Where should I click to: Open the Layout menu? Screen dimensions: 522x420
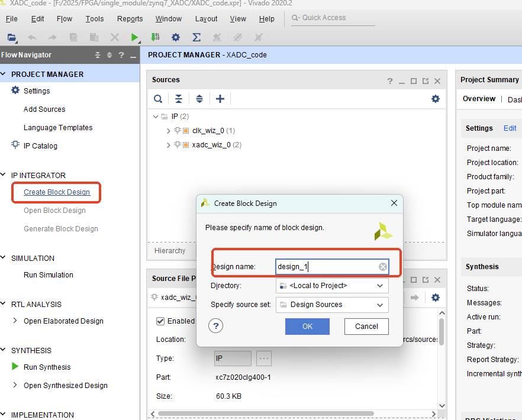click(206, 19)
